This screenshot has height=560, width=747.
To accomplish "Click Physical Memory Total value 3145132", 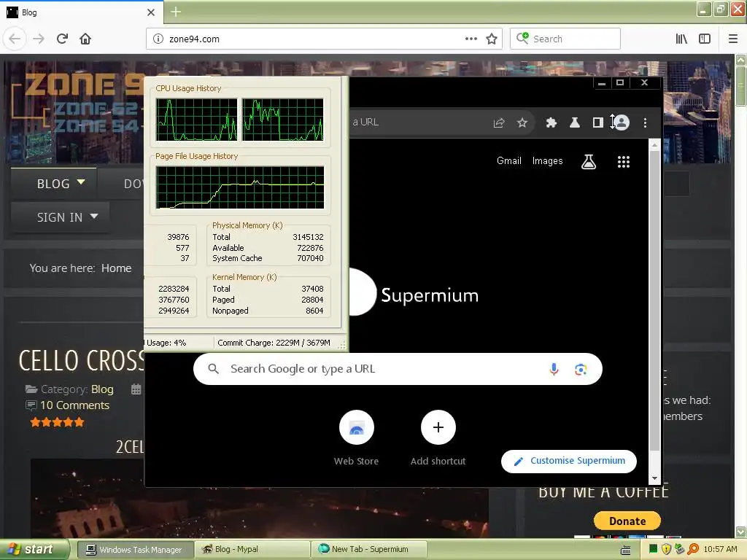I will tap(308, 237).
